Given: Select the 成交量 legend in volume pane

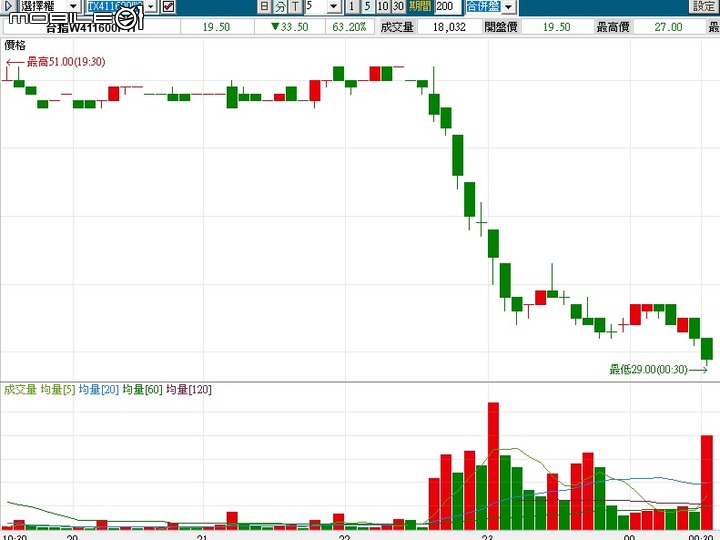Looking at the screenshot, I should (20, 389).
